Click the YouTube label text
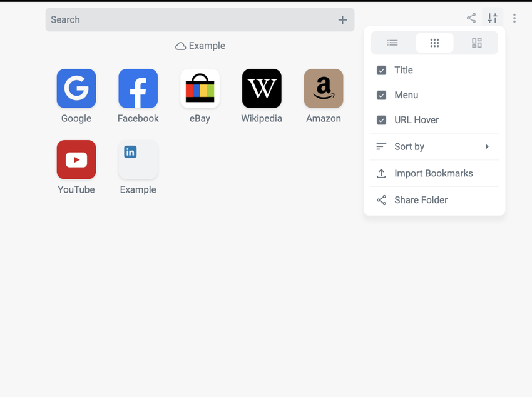Viewport: 532px width, 397px height. pyautogui.click(x=76, y=189)
